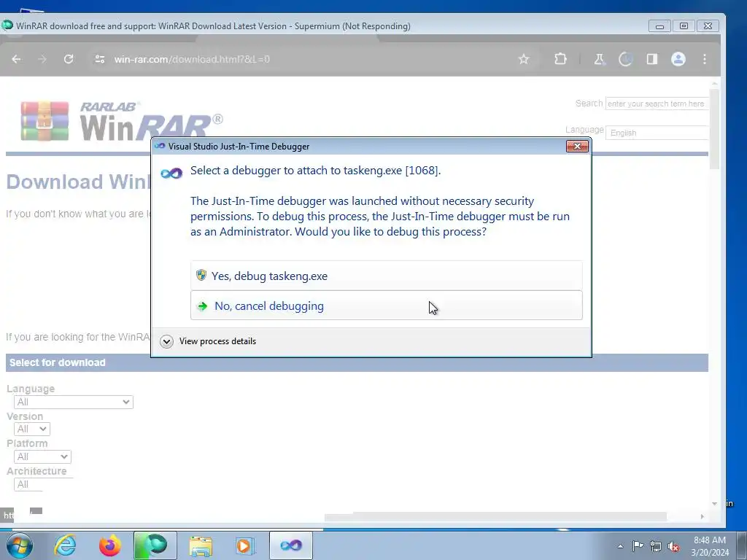Go forward in the Supermium browser
The image size is (747, 560).
click(x=42, y=59)
